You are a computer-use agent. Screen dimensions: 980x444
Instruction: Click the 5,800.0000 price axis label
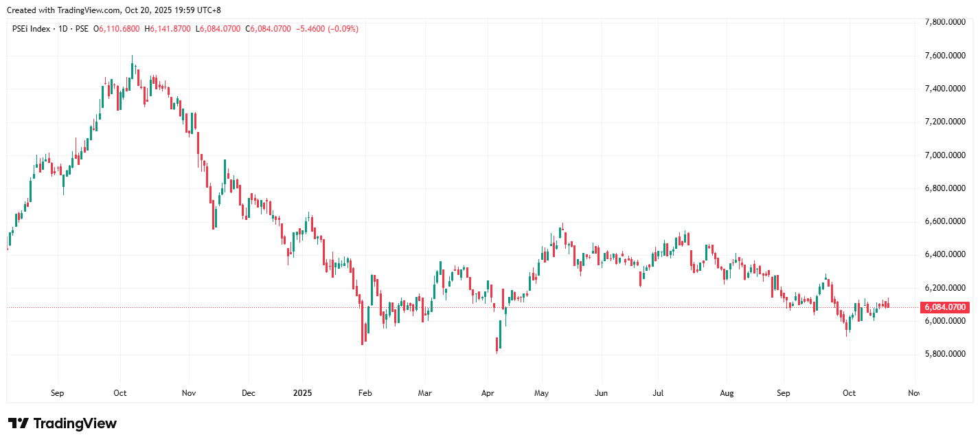coord(944,355)
